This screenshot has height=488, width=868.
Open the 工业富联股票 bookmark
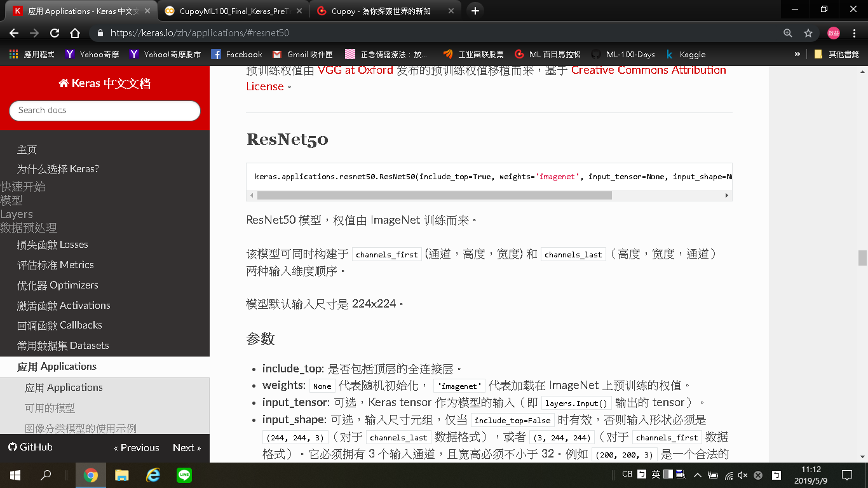(473, 55)
